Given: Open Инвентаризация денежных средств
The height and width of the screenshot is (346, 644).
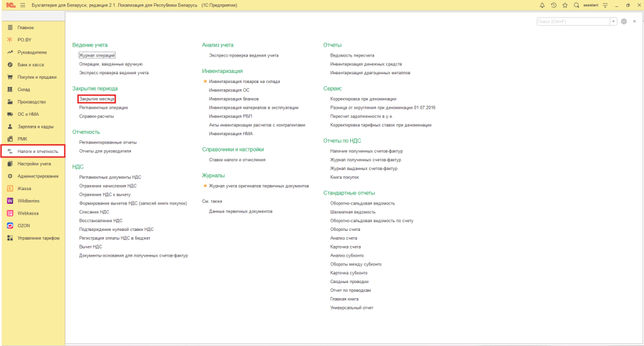Looking at the screenshot, I should [x=367, y=64].
